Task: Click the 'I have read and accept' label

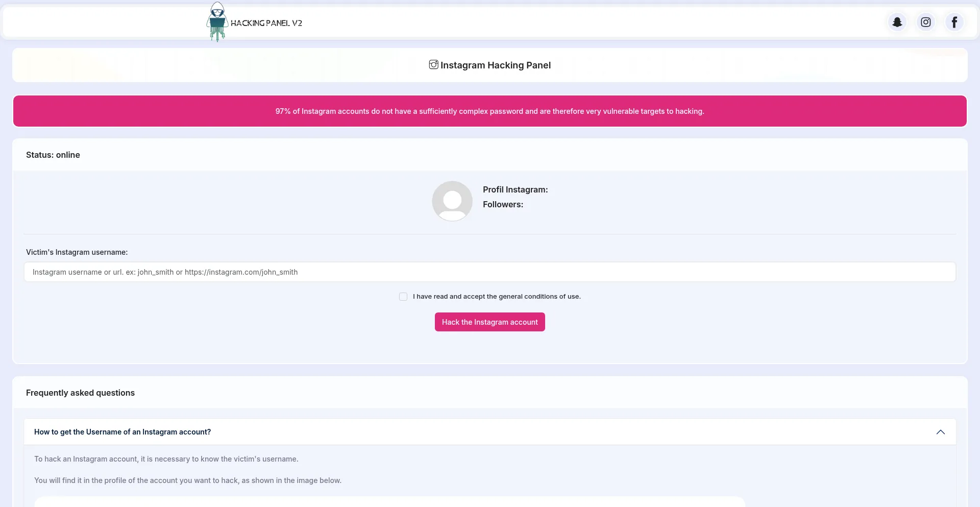Action: tap(496, 297)
